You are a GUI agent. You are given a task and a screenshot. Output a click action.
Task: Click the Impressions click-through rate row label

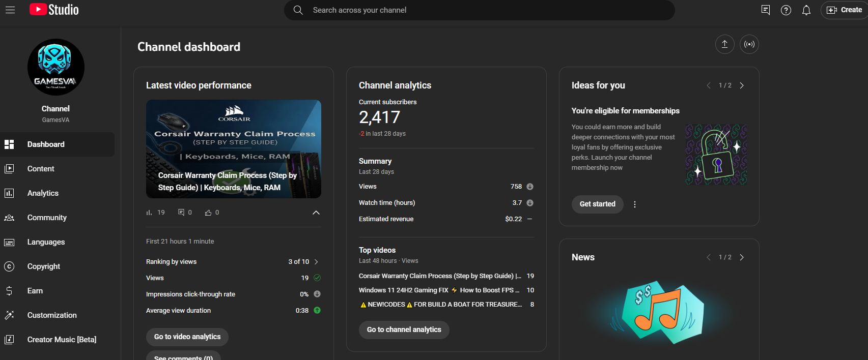coord(190,294)
